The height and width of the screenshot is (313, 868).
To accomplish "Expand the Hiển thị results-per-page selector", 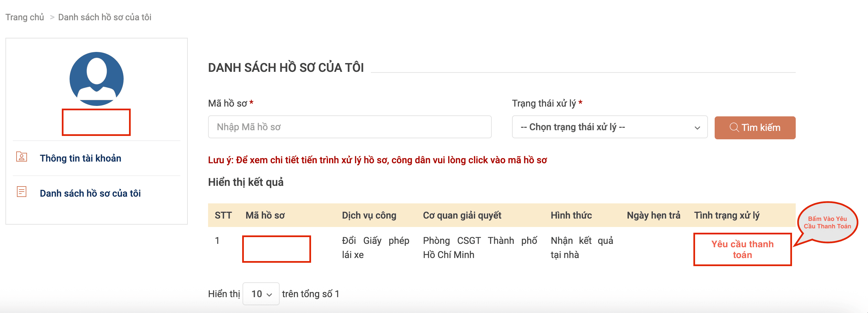I will (261, 293).
